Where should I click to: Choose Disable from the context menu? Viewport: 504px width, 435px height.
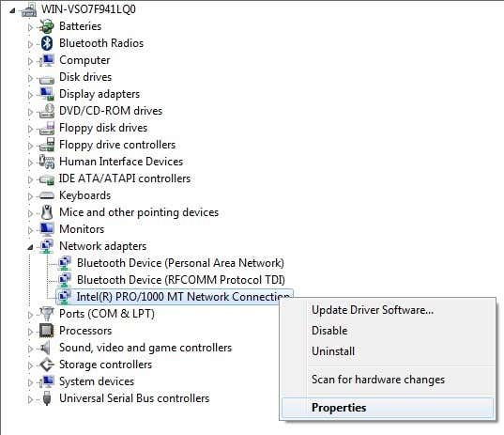pos(388,331)
